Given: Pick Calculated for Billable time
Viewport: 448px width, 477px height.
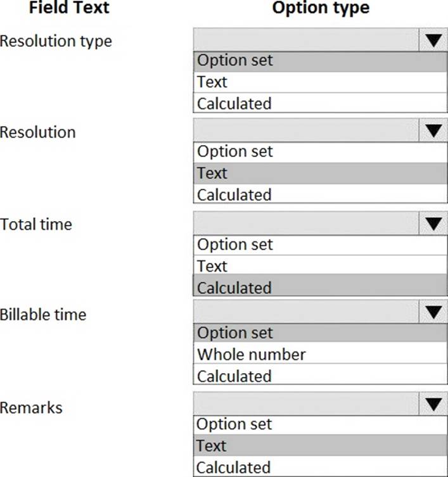Looking at the screenshot, I should point(321,374).
